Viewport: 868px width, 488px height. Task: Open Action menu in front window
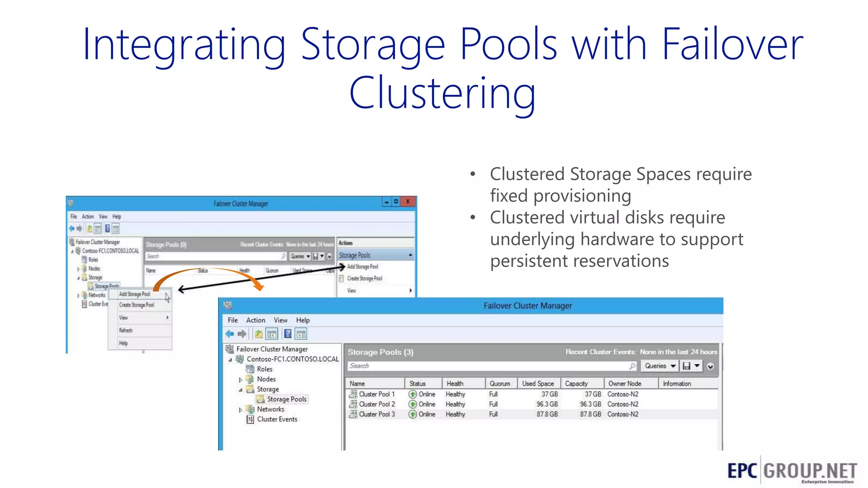click(256, 320)
